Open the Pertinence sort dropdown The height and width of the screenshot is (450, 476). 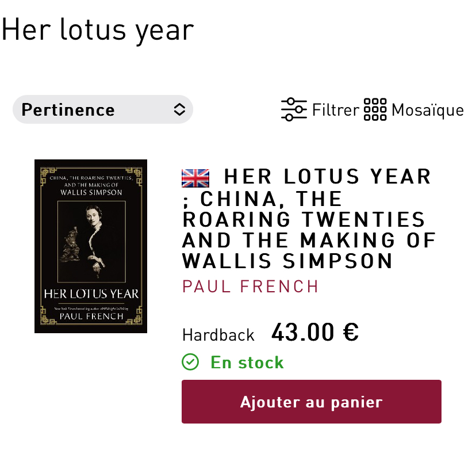click(102, 109)
